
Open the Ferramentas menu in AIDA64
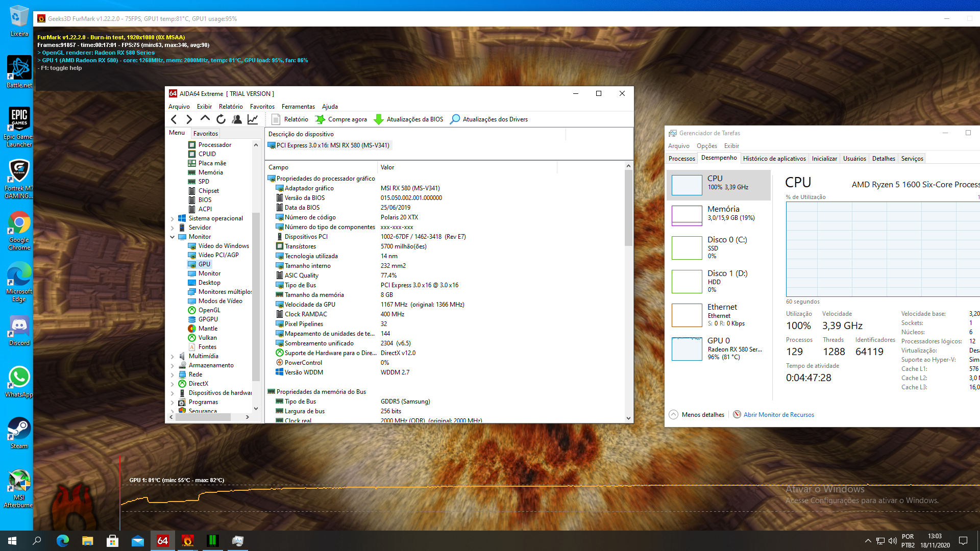coord(298,106)
